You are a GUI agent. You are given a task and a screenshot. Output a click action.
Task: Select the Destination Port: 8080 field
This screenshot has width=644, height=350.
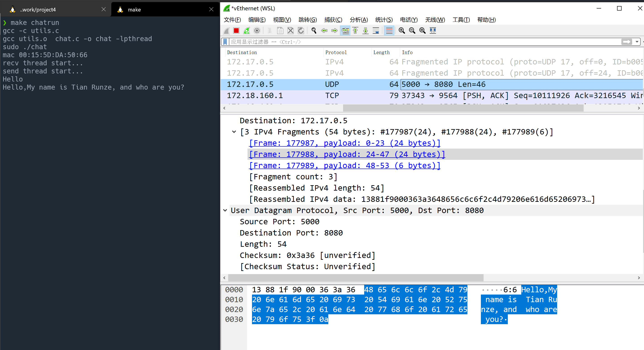(x=291, y=233)
